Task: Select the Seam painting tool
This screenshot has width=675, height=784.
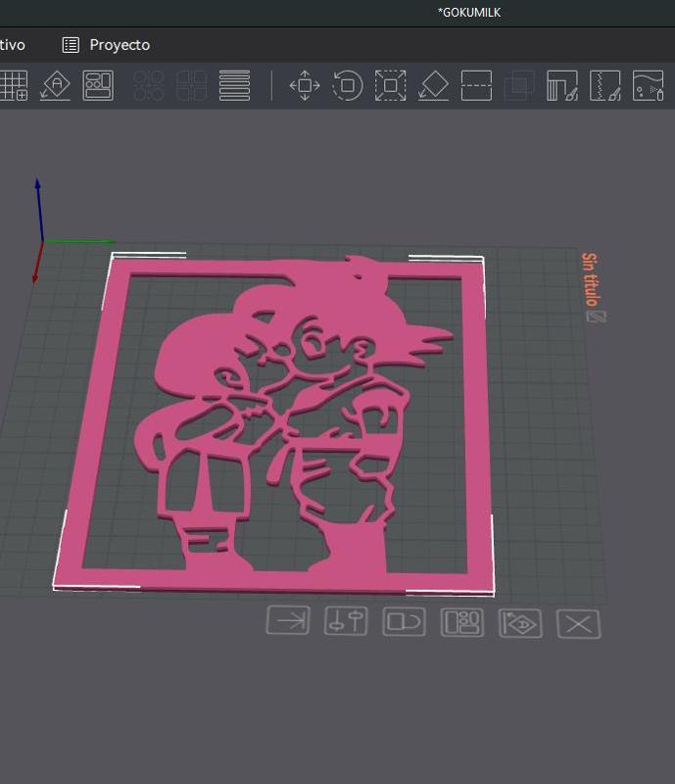Action: tap(605, 85)
